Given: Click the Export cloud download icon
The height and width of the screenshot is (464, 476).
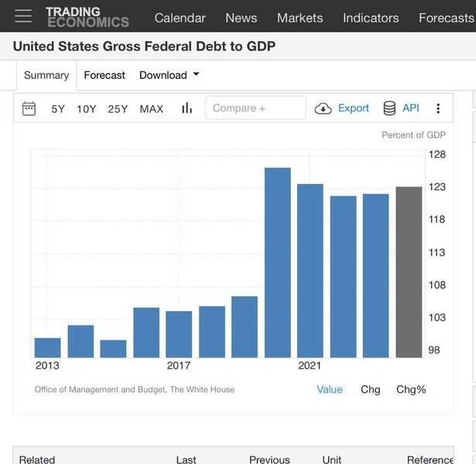Looking at the screenshot, I should (x=323, y=109).
